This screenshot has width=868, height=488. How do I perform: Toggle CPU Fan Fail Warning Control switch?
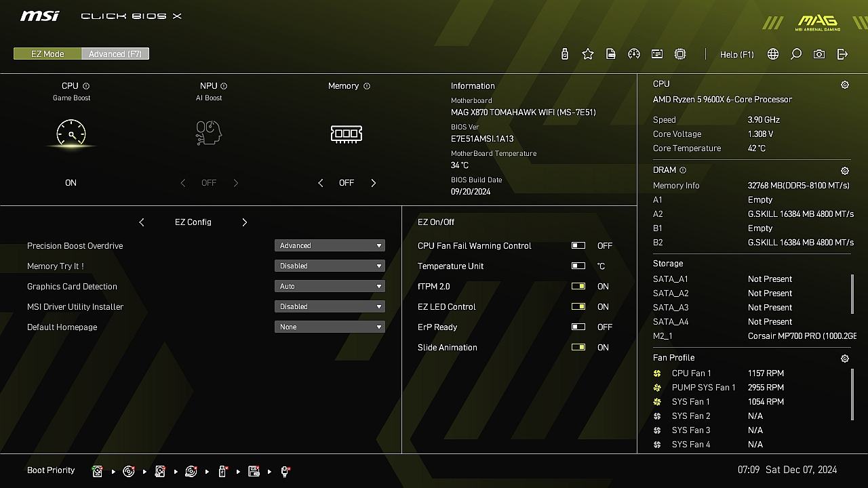tap(578, 246)
